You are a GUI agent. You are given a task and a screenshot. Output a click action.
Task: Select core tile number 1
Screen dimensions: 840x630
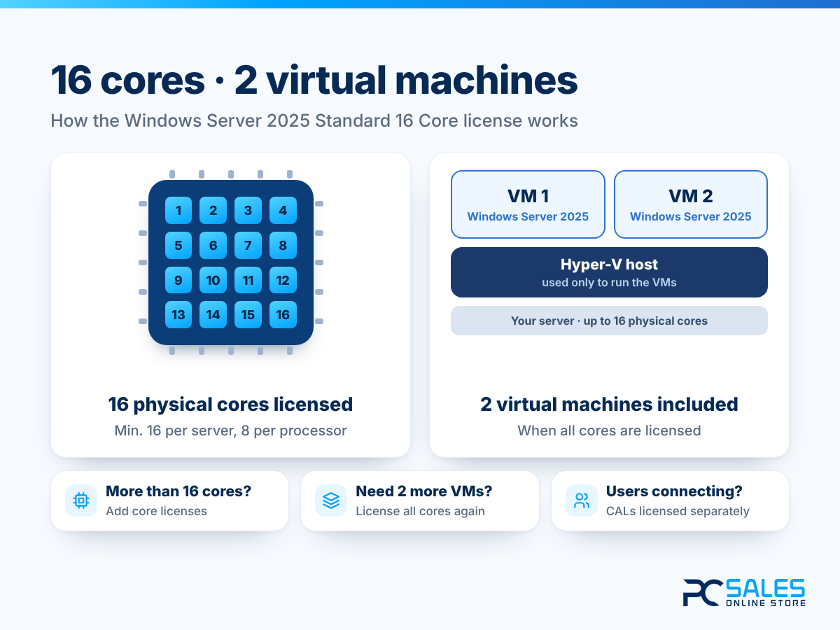178,210
